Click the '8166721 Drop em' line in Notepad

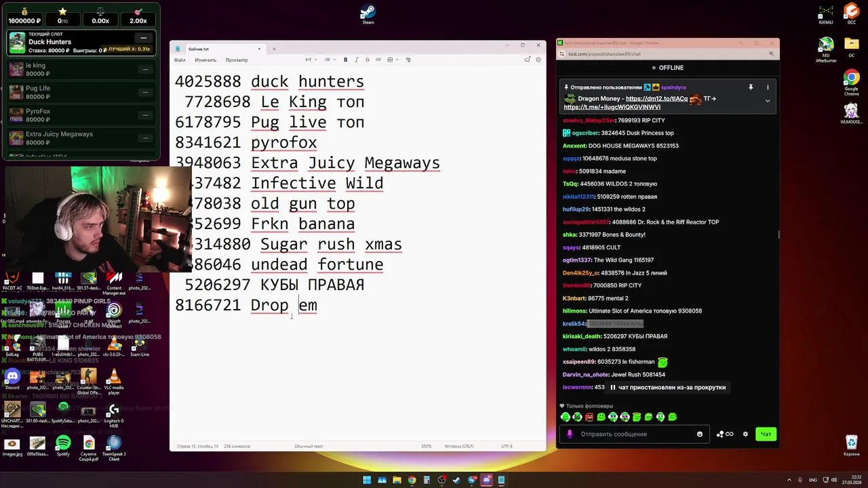[x=246, y=305]
